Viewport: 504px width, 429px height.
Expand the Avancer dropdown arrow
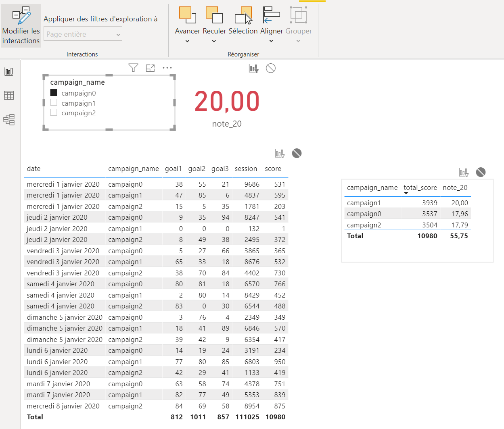pos(187,41)
